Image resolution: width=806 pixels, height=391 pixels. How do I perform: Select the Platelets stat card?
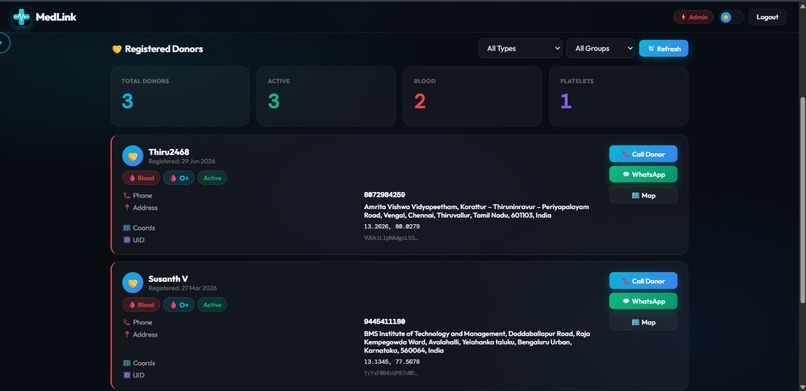(x=618, y=96)
